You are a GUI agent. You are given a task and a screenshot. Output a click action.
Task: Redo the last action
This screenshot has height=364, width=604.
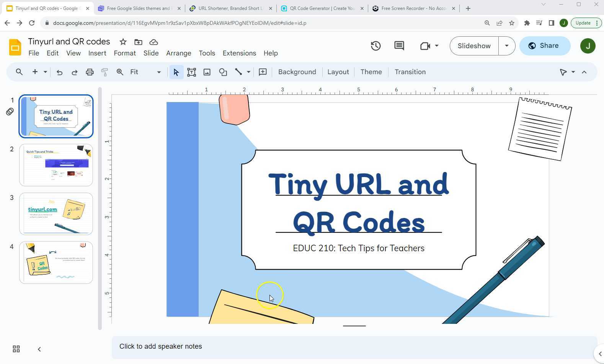(75, 72)
